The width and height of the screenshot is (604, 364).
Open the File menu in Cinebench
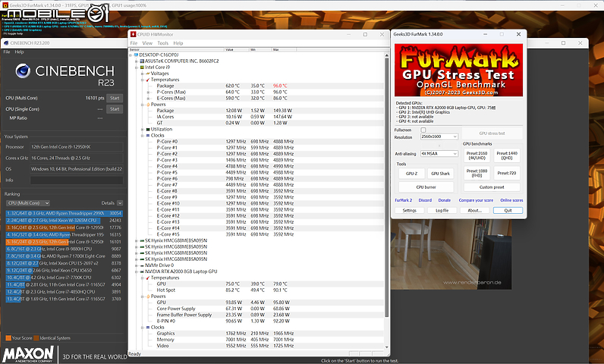[x=7, y=52]
